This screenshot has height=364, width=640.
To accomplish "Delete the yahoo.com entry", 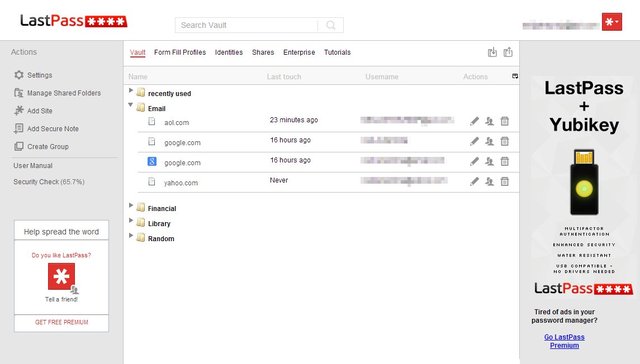I will [505, 182].
